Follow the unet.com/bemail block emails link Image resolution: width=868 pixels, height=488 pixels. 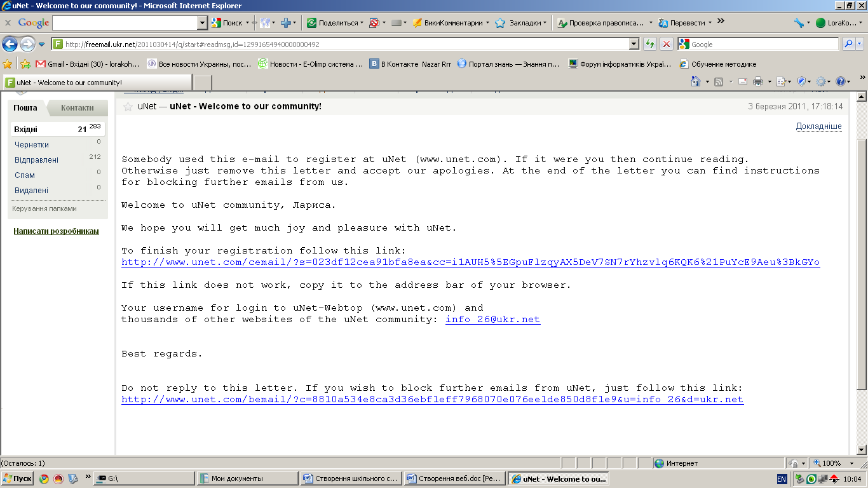pyautogui.click(x=432, y=400)
